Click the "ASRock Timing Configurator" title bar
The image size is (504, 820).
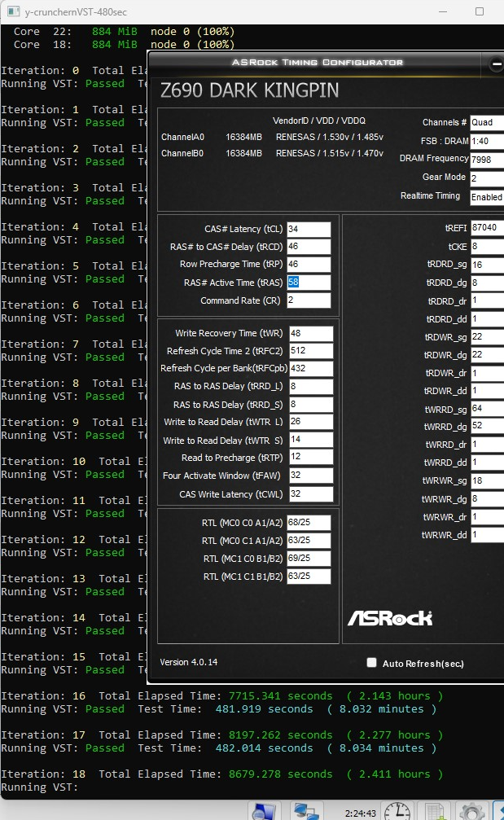(x=318, y=62)
